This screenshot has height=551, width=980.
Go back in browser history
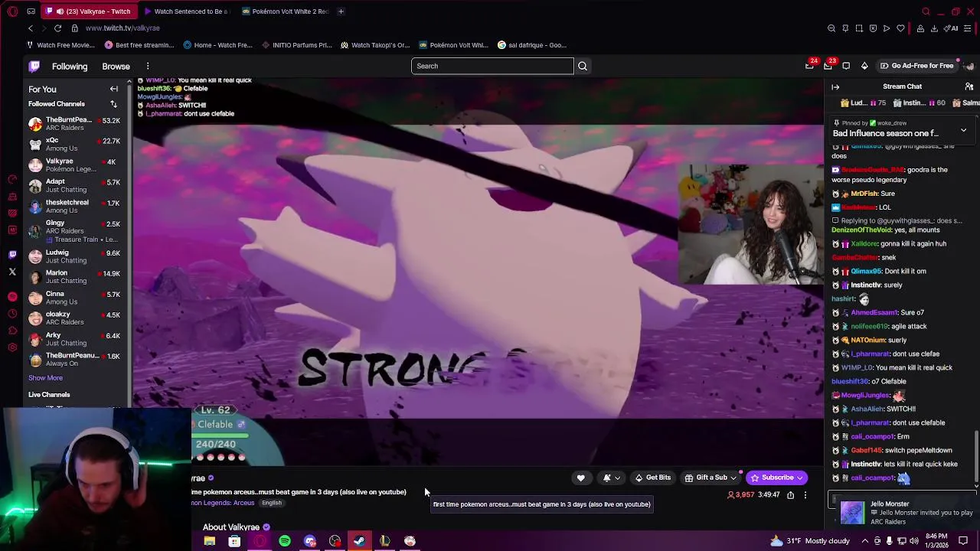tap(31, 28)
